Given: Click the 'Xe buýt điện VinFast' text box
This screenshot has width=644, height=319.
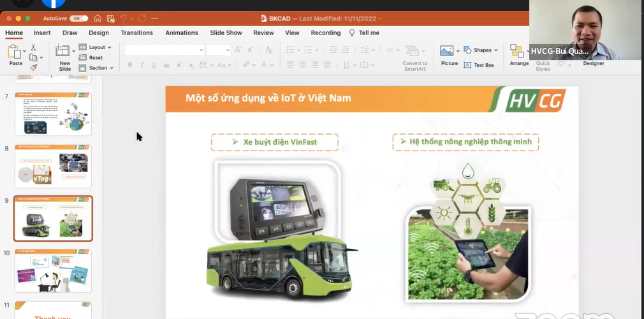Looking at the screenshot, I should click(275, 142).
